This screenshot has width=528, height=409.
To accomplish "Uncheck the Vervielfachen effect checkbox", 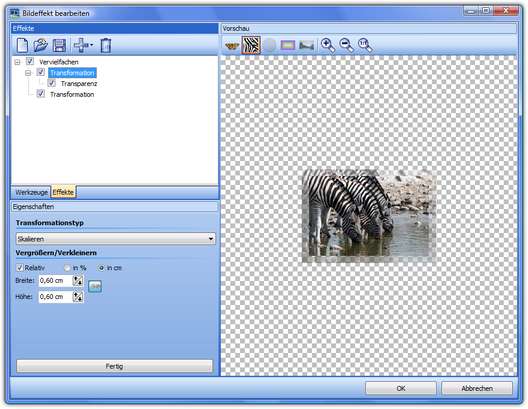I will point(30,61).
